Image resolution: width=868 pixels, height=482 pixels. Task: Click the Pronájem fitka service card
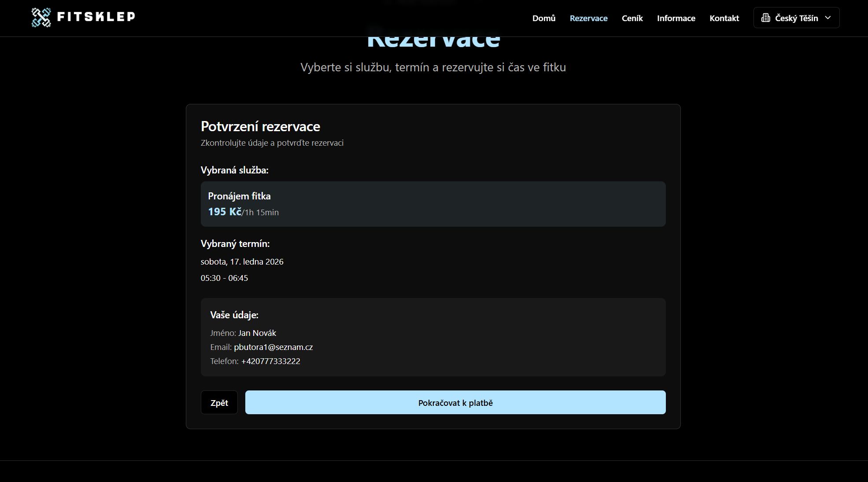pyautogui.click(x=433, y=204)
